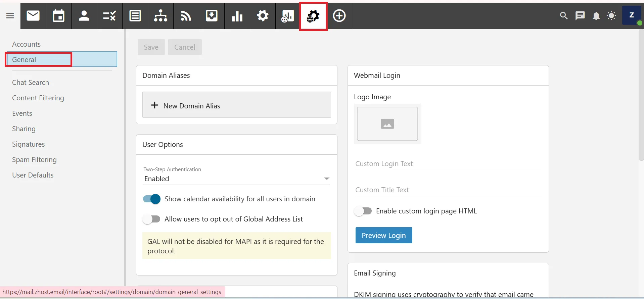Image resolution: width=644 pixels, height=299 pixels.
Task: Click the search magnifier icon
Action: pos(563,16)
